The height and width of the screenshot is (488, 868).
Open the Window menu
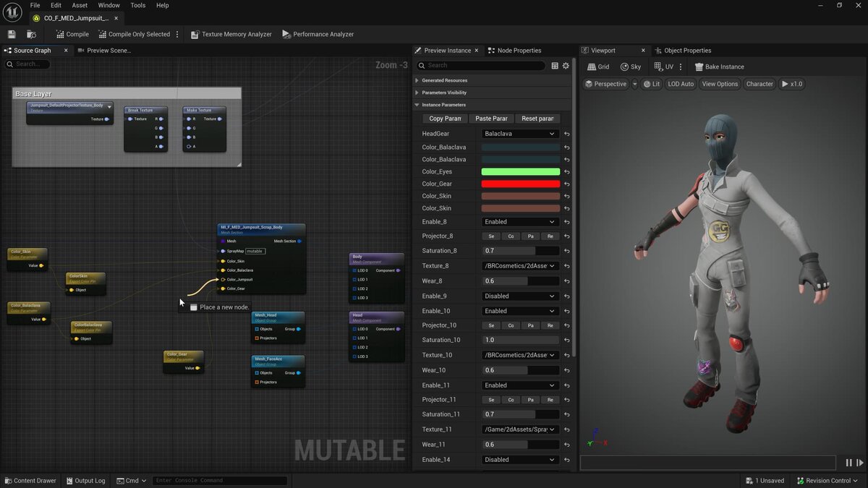pos(109,5)
